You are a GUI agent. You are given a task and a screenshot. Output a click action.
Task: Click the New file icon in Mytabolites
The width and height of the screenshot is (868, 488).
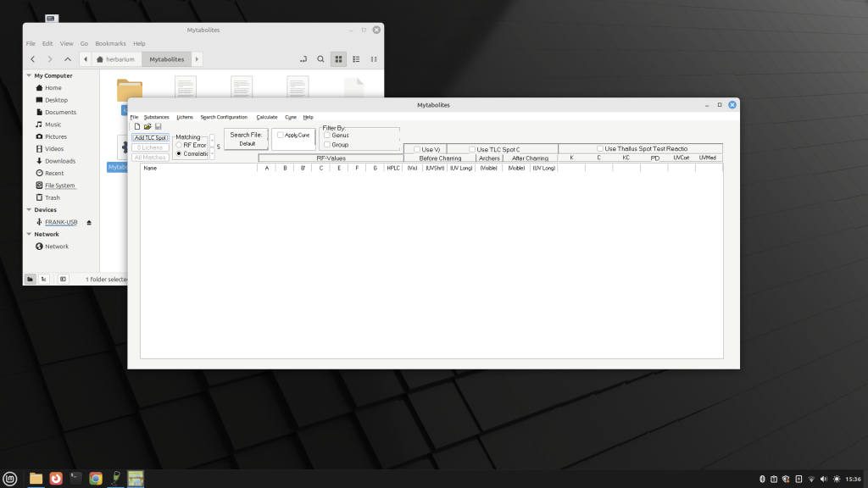[x=136, y=127]
